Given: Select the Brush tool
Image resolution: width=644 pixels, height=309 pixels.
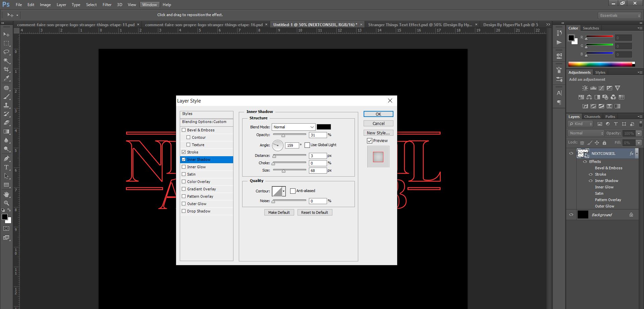Looking at the screenshot, I should [6, 97].
